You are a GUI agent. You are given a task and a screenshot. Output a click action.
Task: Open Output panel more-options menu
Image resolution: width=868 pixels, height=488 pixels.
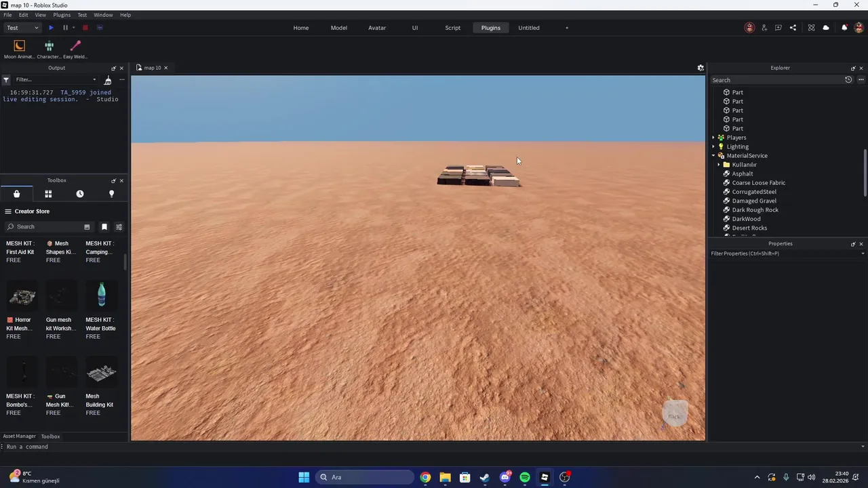coord(122,79)
